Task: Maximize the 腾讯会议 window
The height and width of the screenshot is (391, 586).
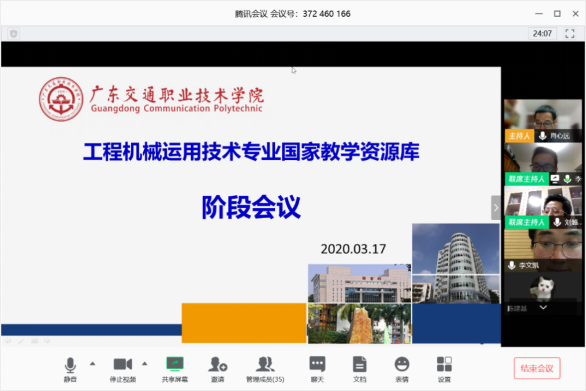Action: tap(557, 14)
